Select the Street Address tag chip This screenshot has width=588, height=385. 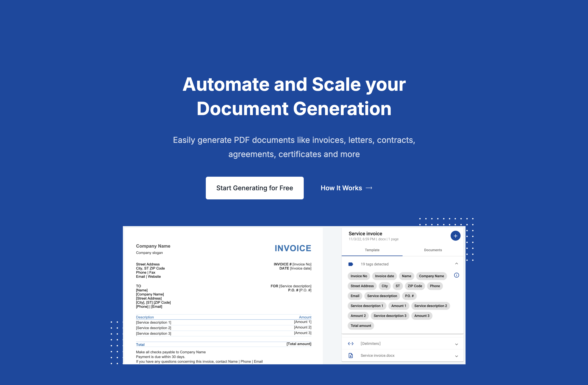tap(362, 286)
